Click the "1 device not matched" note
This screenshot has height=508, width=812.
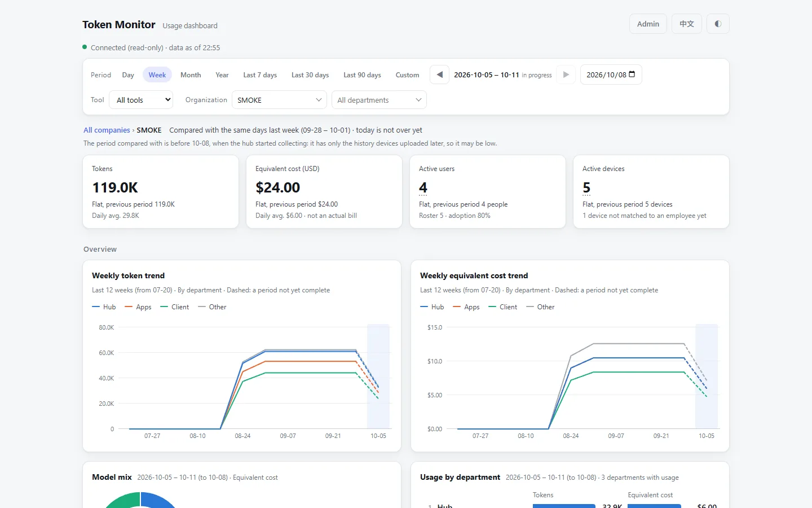tap(645, 216)
